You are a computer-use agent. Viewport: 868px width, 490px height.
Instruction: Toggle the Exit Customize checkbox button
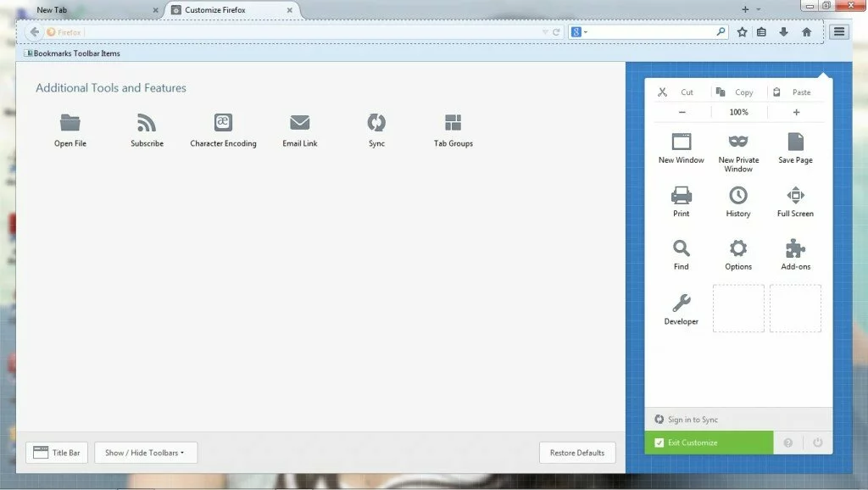[709, 443]
